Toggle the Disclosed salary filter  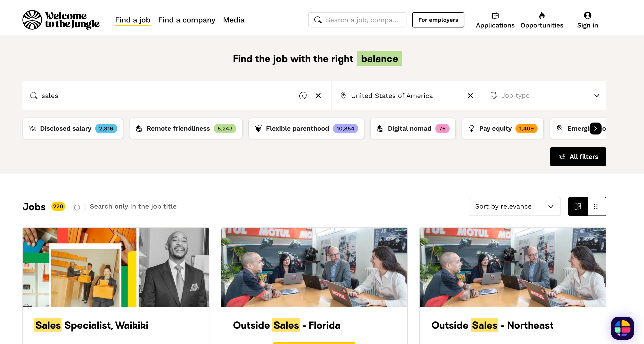click(x=73, y=129)
